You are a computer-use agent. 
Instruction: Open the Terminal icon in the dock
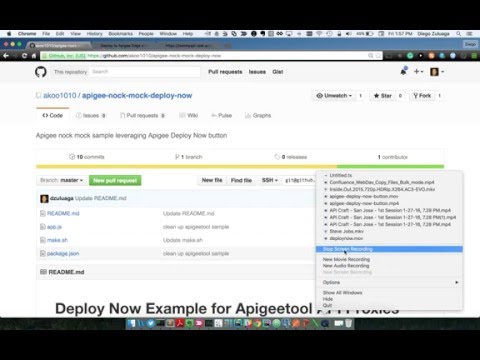(160, 323)
